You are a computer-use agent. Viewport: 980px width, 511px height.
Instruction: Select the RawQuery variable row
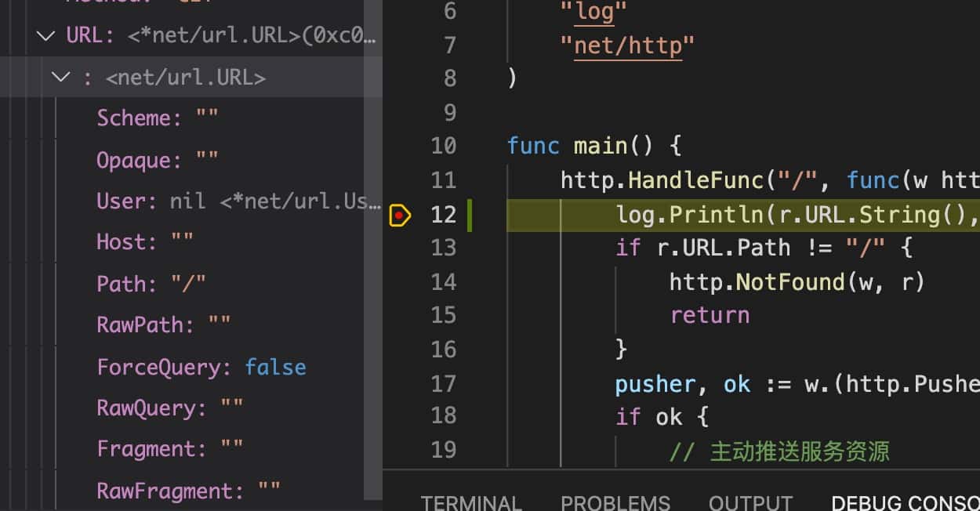pos(191,408)
